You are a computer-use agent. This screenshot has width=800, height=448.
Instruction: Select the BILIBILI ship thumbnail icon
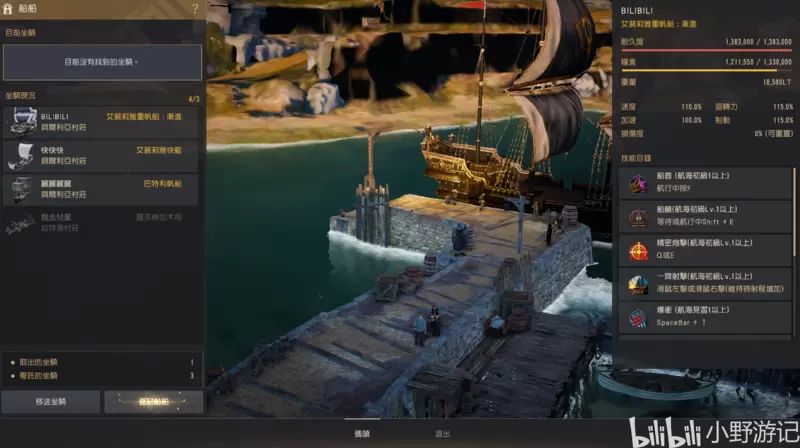click(x=22, y=122)
